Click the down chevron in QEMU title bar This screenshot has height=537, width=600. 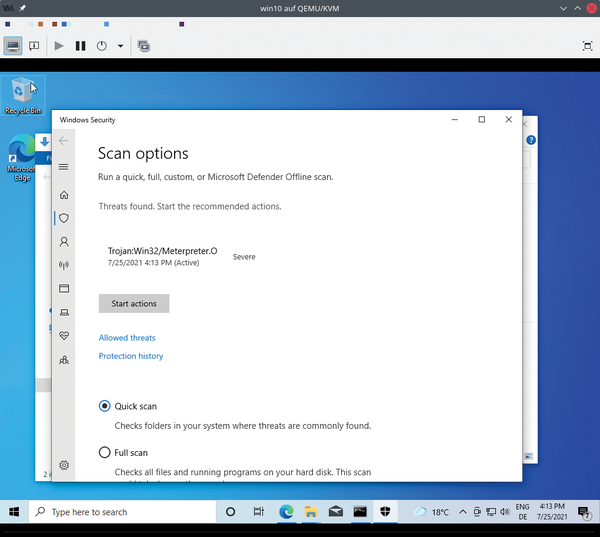point(563,8)
